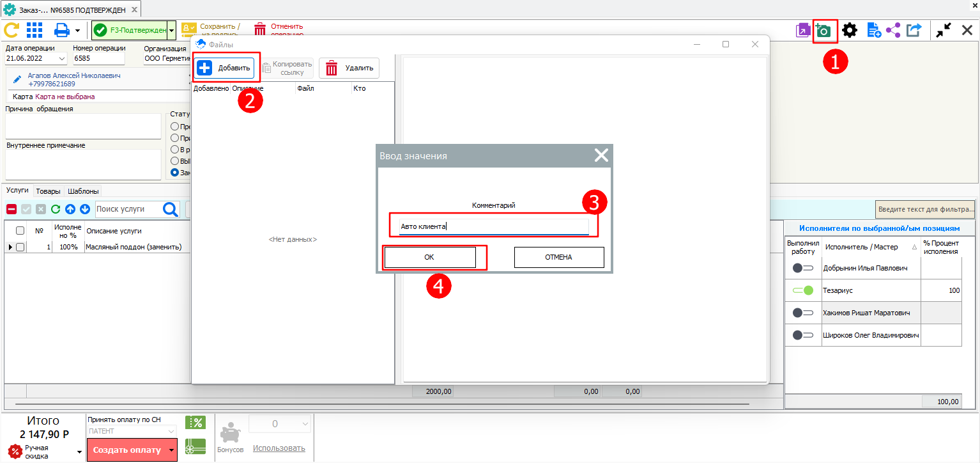Sort by Исполнитель / Мастер column header
Screen dimensions: 980x463
(871, 247)
